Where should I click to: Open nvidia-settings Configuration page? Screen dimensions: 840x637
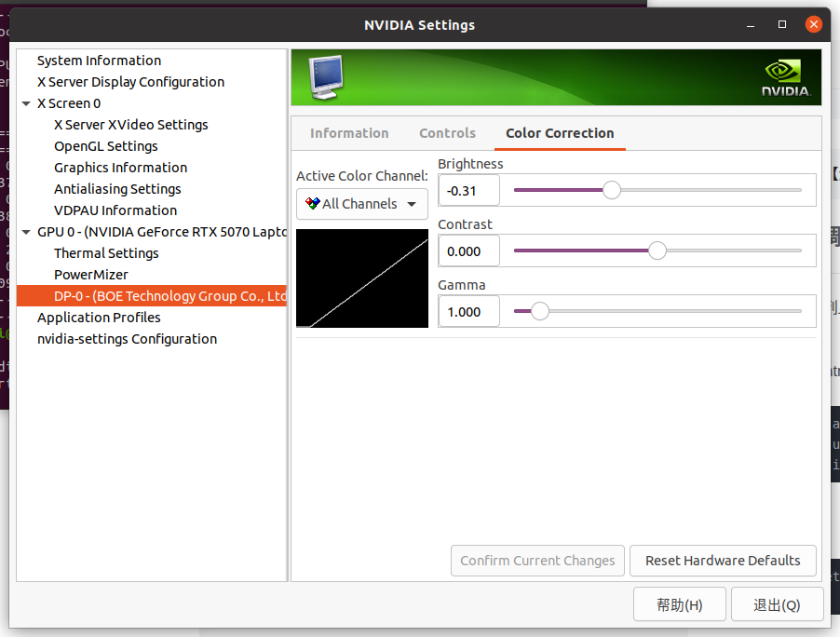(127, 339)
